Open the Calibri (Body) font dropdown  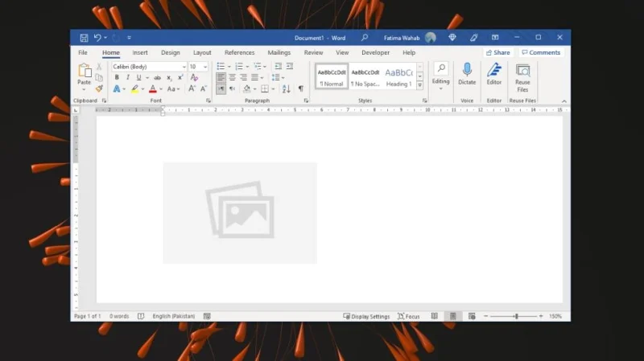click(184, 67)
